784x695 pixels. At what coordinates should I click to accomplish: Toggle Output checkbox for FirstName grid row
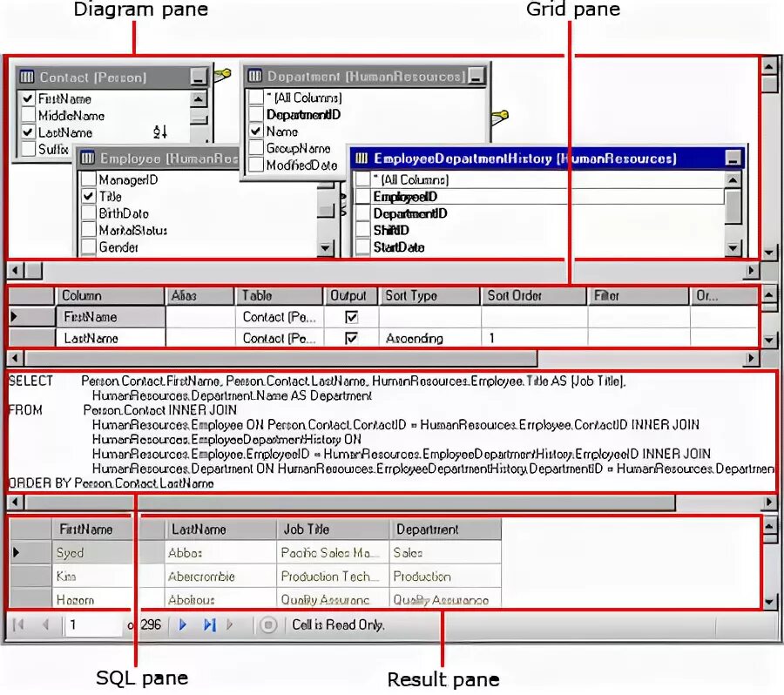[x=352, y=317]
